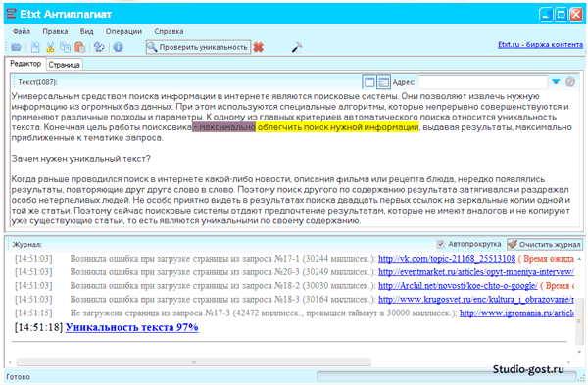Switch to the Страница tab

[x=64, y=65]
